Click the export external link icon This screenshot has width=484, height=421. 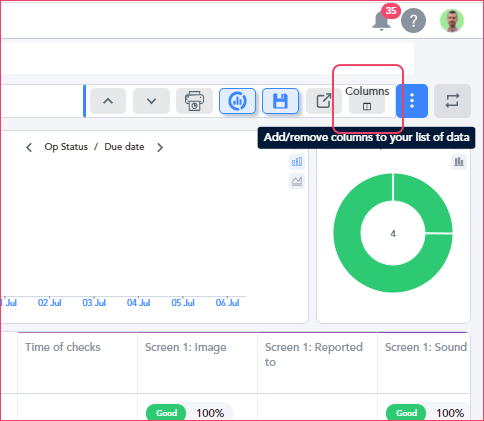(324, 101)
